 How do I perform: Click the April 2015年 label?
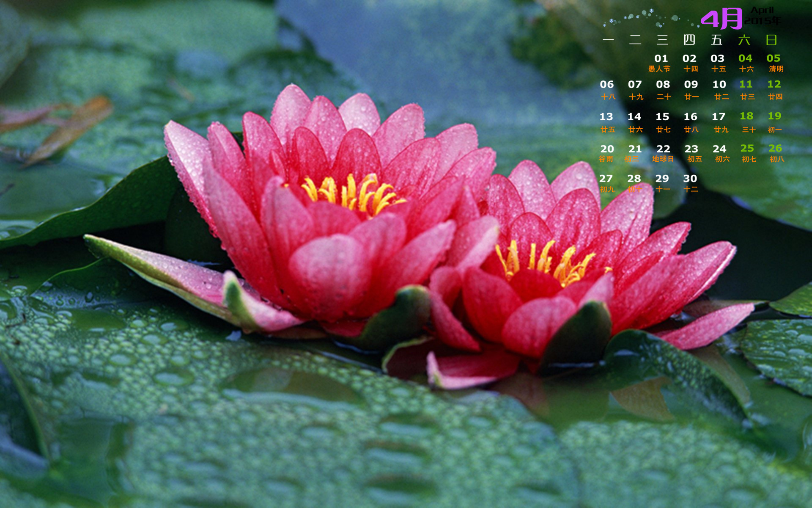(763, 16)
